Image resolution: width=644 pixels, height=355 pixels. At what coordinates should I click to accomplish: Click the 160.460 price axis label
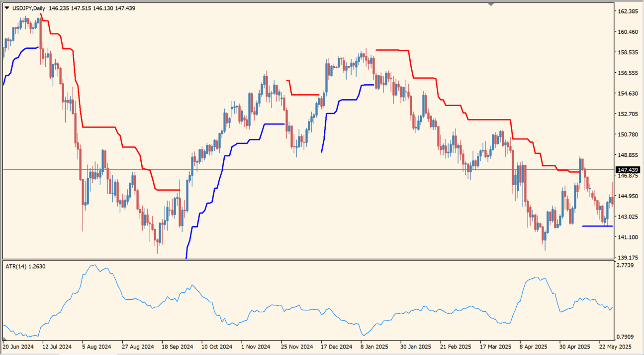628,32
